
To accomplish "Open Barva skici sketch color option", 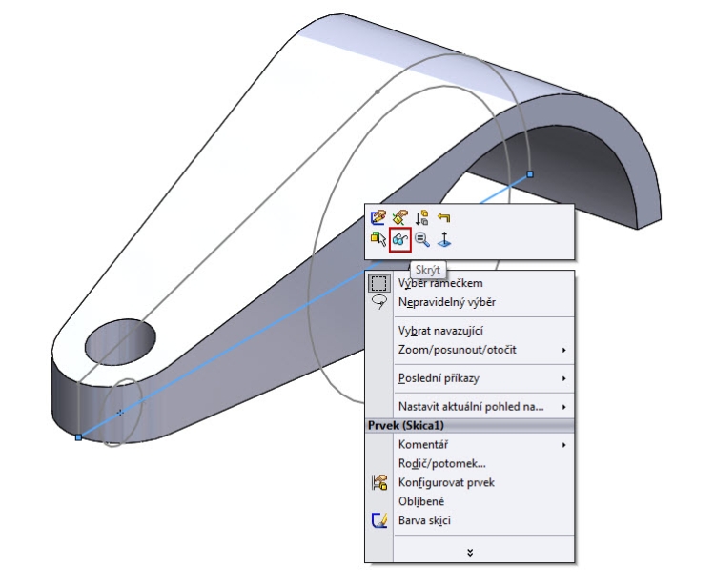I will click(470, 520).
